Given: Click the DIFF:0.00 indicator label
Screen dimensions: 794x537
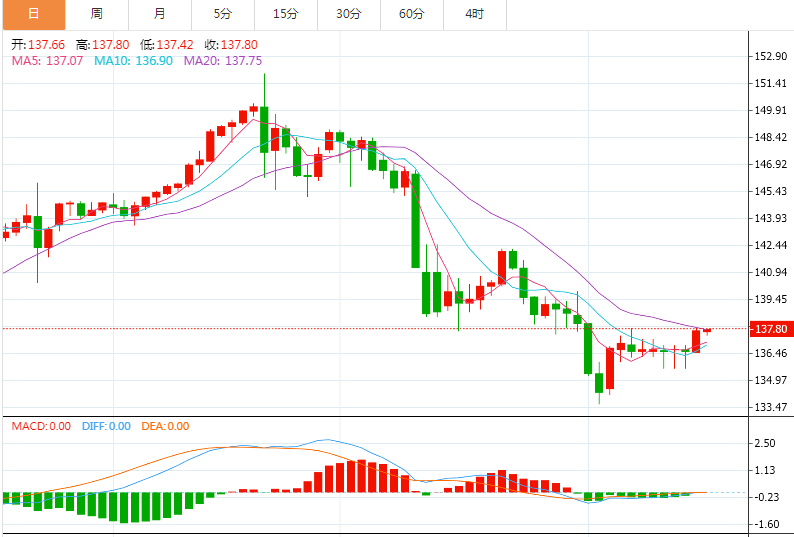Looking at the screenshot, I should pos(106,427).
